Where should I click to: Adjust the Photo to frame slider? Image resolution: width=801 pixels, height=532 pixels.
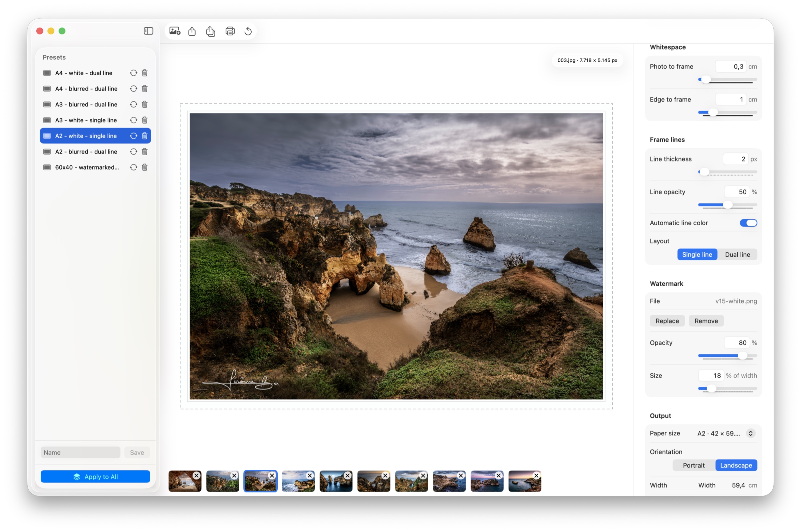pos(727,80)
